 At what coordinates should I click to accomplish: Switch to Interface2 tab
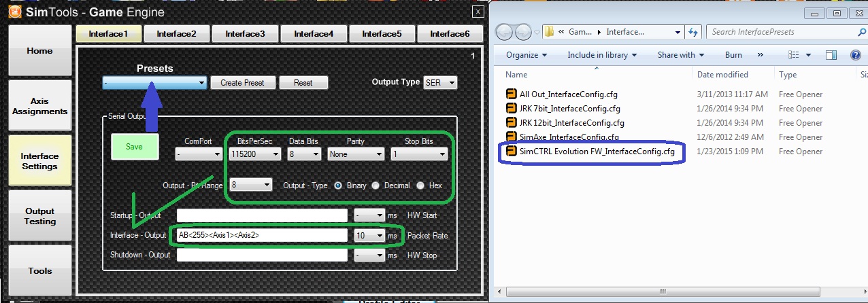pyautogui.click(x=177, y=33)
